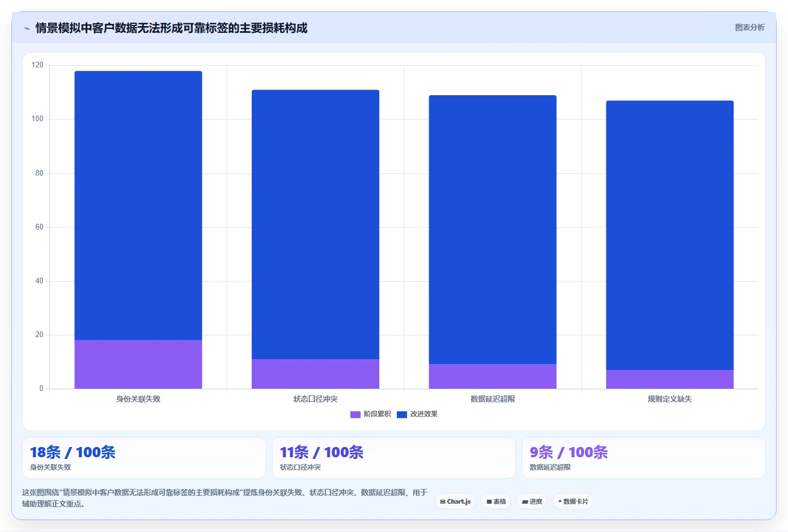Click the 表格 tag
This screenshot has width=788, height=532.
(496, 501)
